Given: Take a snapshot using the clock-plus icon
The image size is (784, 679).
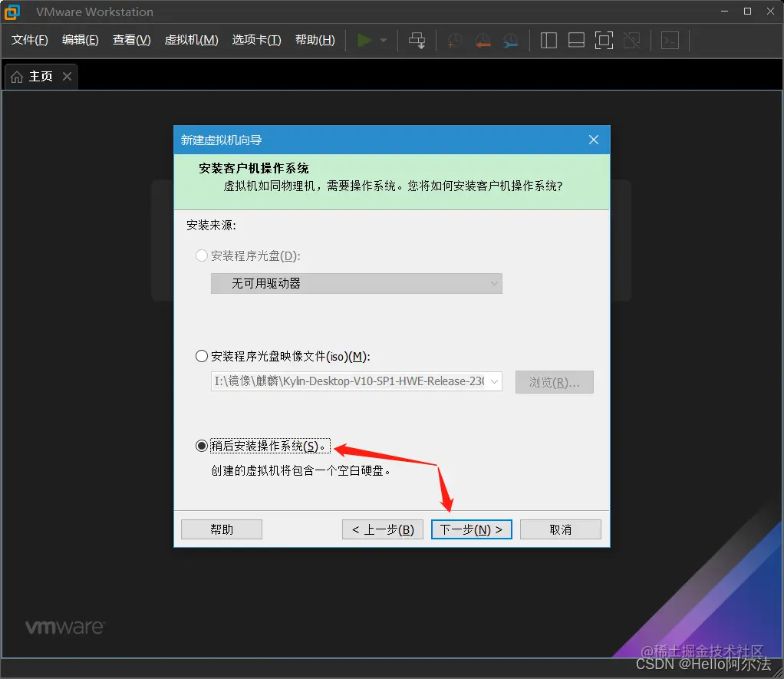Looking at the screenshot, I should [454, 40].
